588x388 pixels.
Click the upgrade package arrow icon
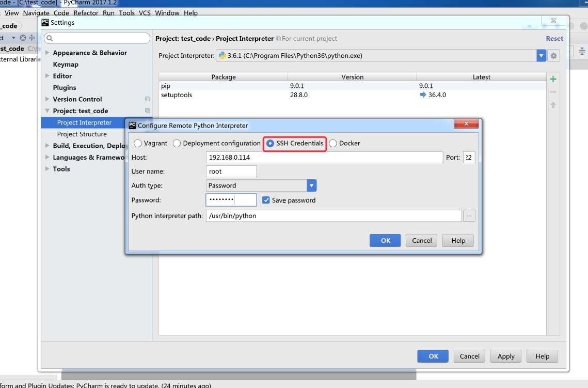pos(553,105)
